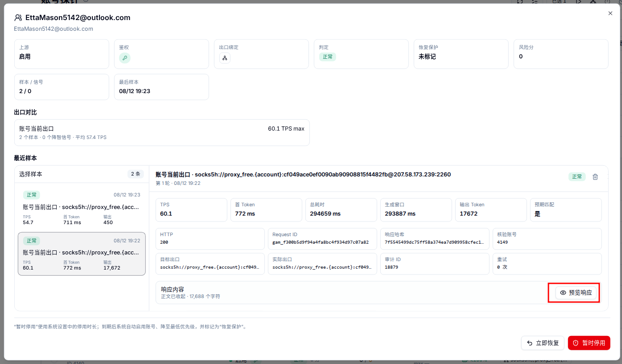Viewport: 622px width, 364px height.
Task: Click the 响应内容 label
Action: click(173, 290)
